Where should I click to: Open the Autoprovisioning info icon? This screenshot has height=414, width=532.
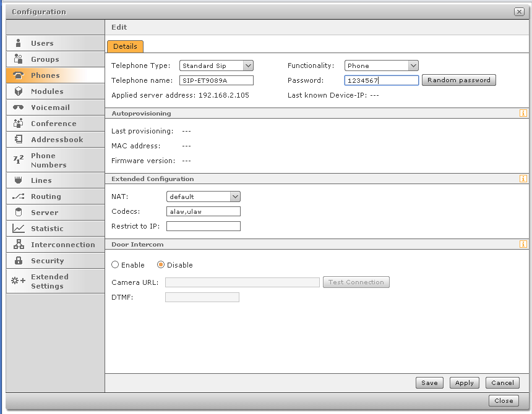(x=523, y=113)
